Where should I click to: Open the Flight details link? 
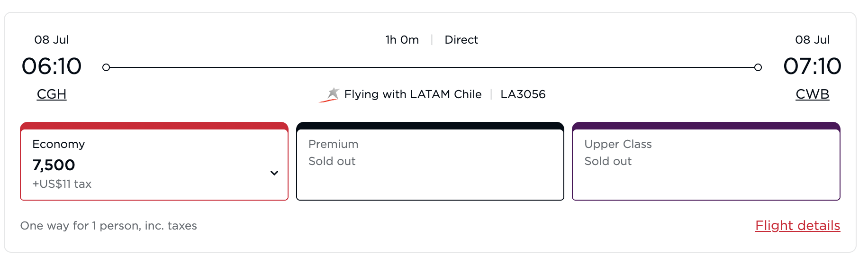797,226
